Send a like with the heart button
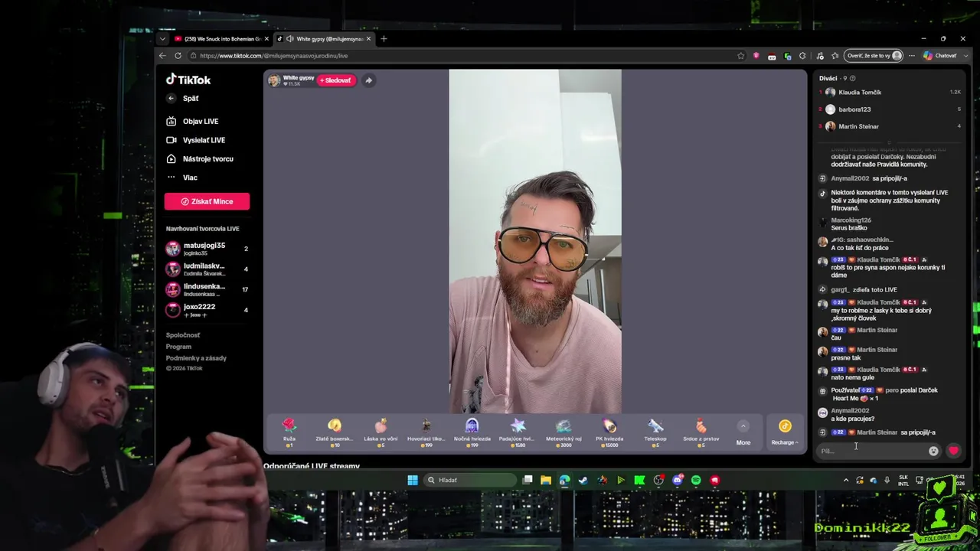 (953, 451)
